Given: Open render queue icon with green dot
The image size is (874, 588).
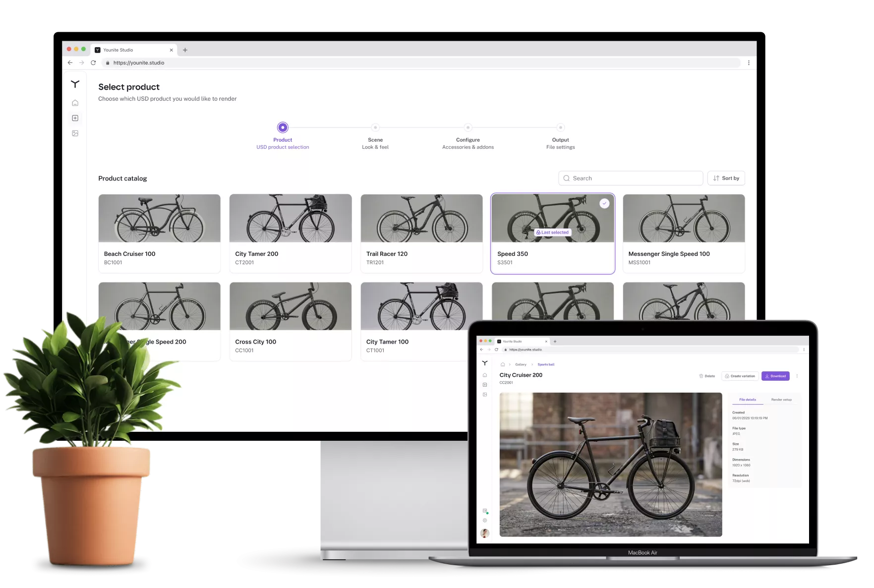Looking at the screenshot, I should pyautogui.click(x=485, y=511).
